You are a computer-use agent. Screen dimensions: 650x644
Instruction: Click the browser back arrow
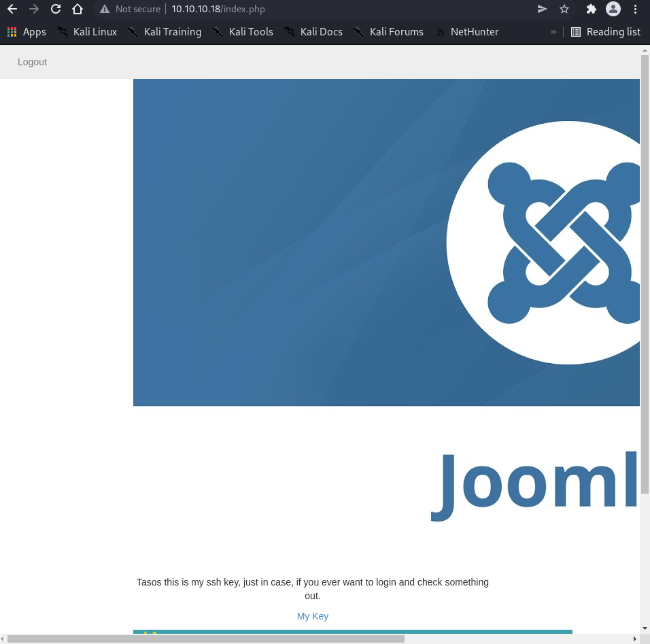(12, 10)
